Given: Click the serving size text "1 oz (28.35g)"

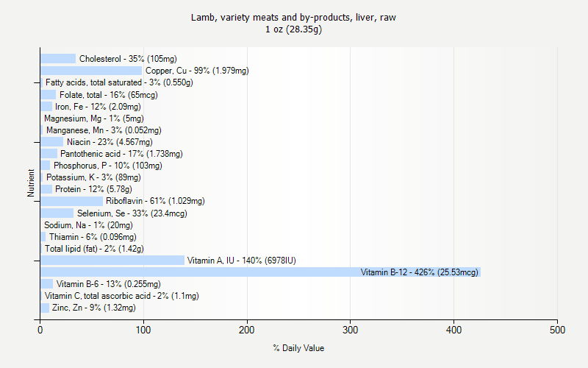Looking at the screenshot, I should 293,29.
